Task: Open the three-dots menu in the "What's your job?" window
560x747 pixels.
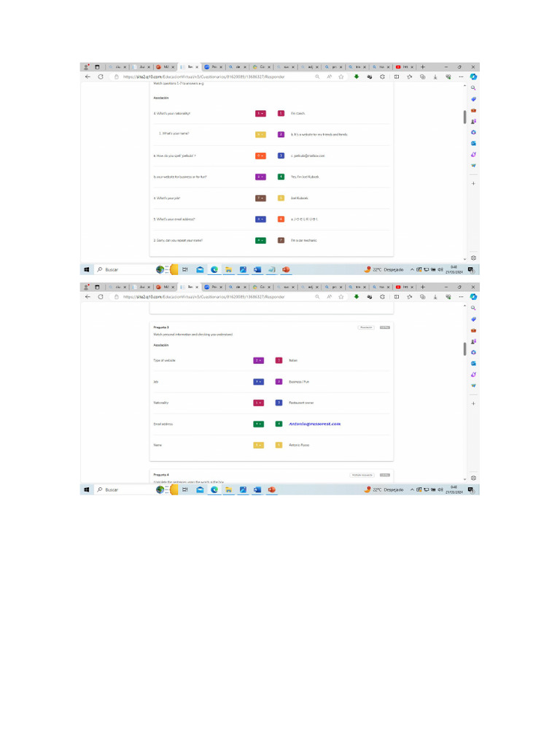Action: coord(461,77)
